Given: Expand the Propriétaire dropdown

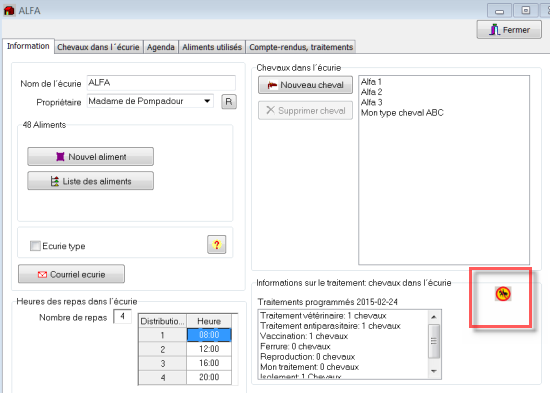Looking at the screenshot, I should click(207, 101).
